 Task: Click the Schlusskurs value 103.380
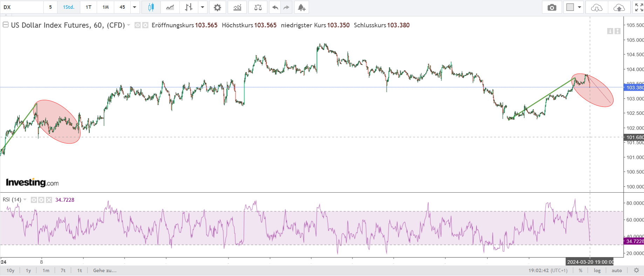coord(398,25)
